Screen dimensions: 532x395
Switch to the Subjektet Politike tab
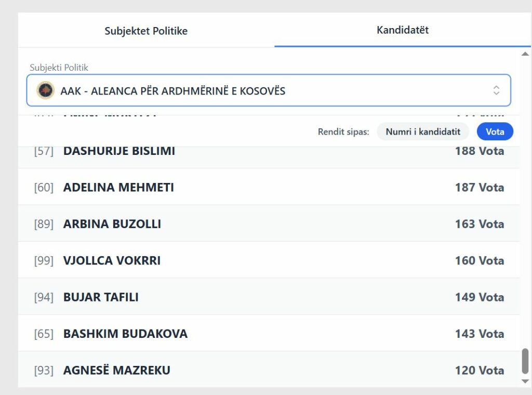[x=146, y=31]
